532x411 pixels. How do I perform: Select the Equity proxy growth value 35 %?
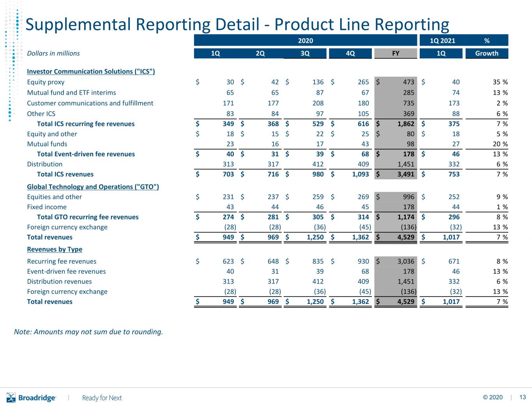[x=500, y=82]
